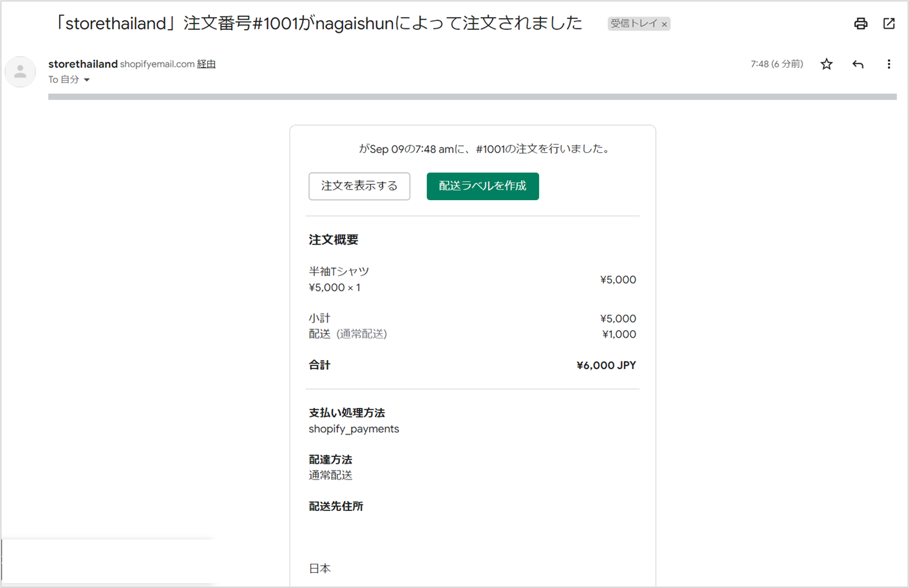Image resolution: width=909 pixels, height=588 pixels.
Task: Click the 合計 label
Action: pos(320,365)
